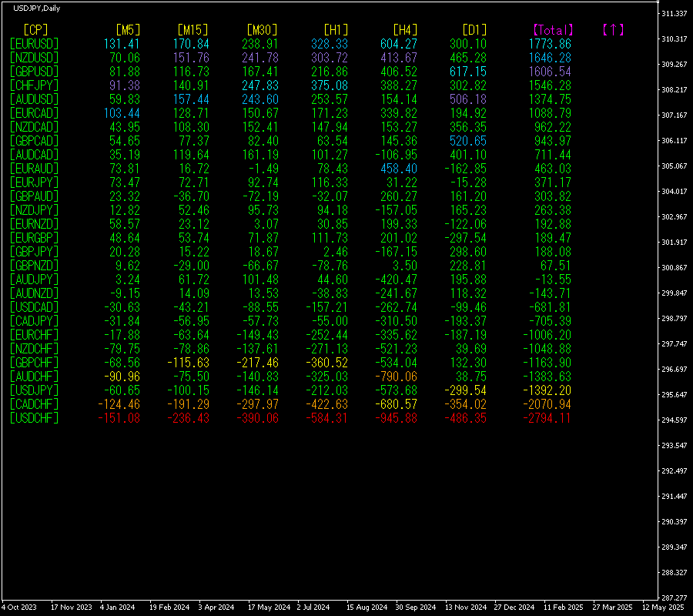Select the [EURCAD] pair label
Viewport: 693px width, 616px height.
point(34,113)
